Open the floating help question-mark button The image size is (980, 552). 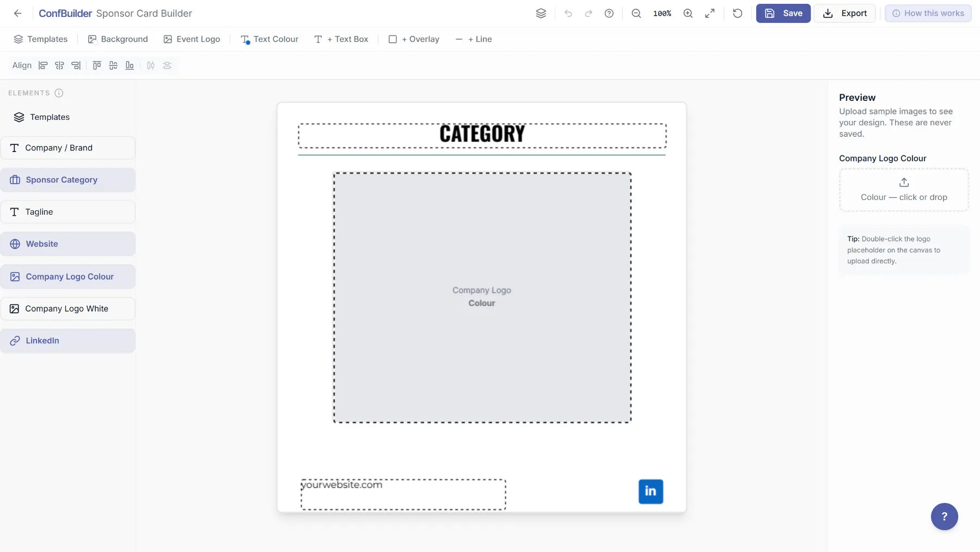coord(945,517)
